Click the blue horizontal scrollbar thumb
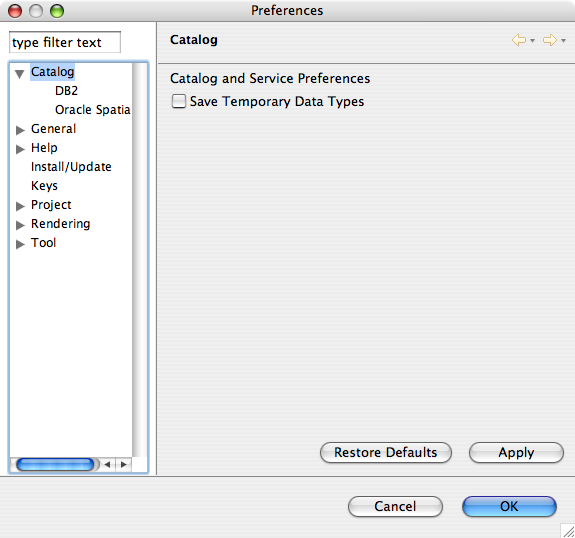575x538 pixels. (x=55, y=465)
